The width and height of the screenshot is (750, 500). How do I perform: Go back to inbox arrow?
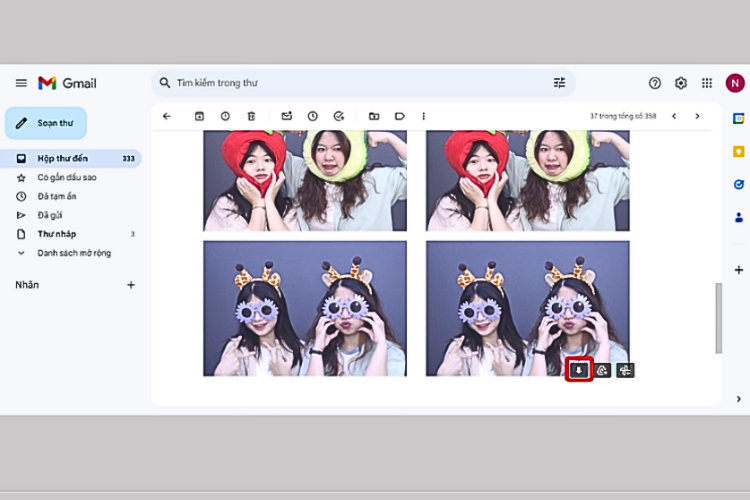[x=166, y=116]
